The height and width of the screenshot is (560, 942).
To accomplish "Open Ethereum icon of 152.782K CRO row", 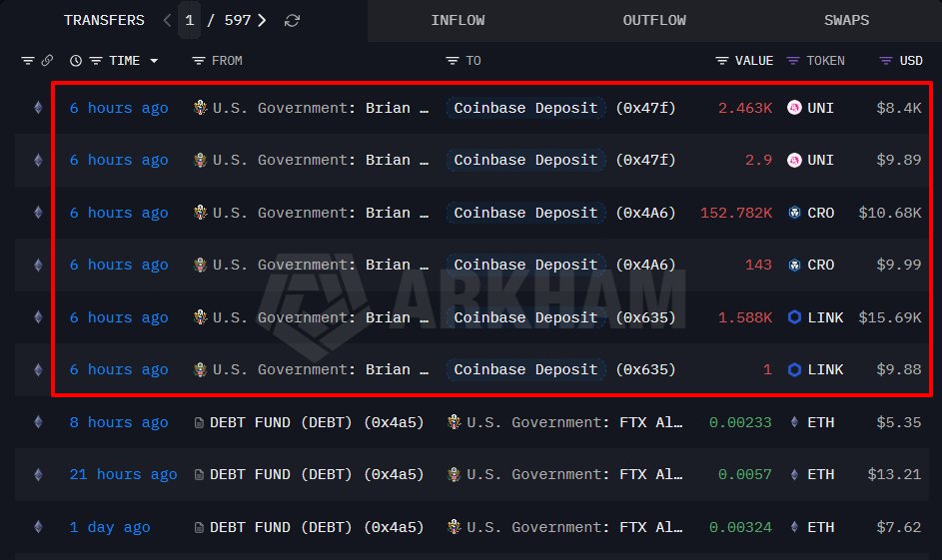I will click(x=38, y=213).
